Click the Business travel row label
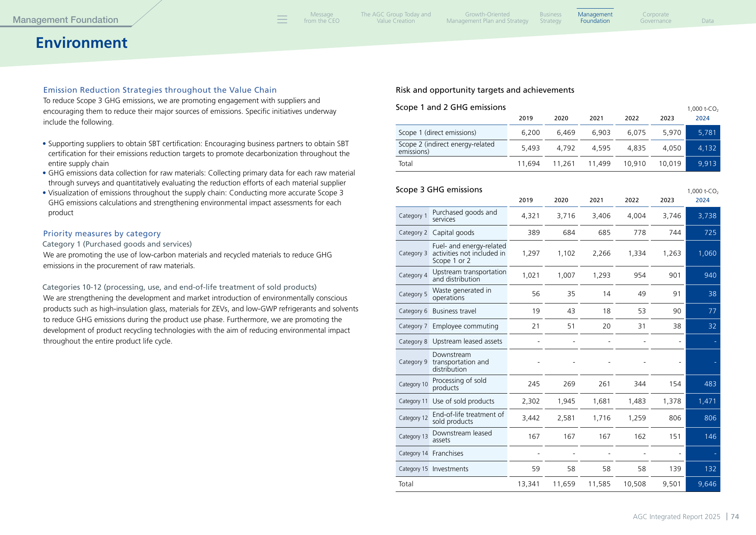 454,311
